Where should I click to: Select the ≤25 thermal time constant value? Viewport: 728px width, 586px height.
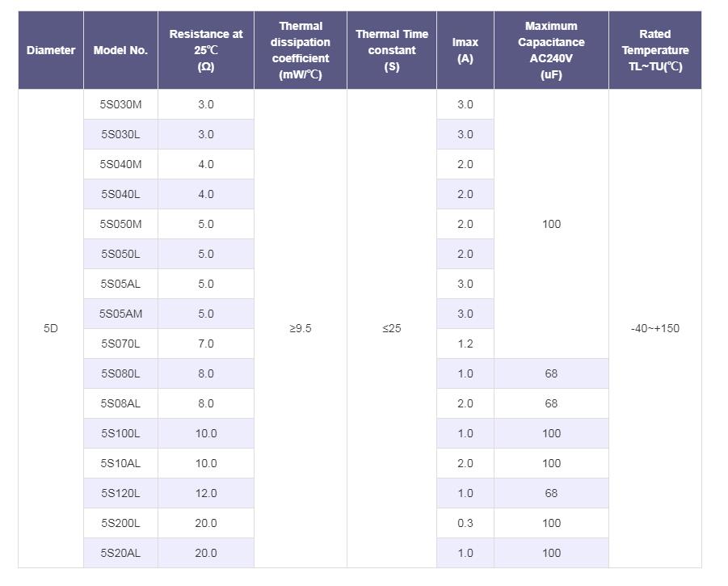(392, 328)
